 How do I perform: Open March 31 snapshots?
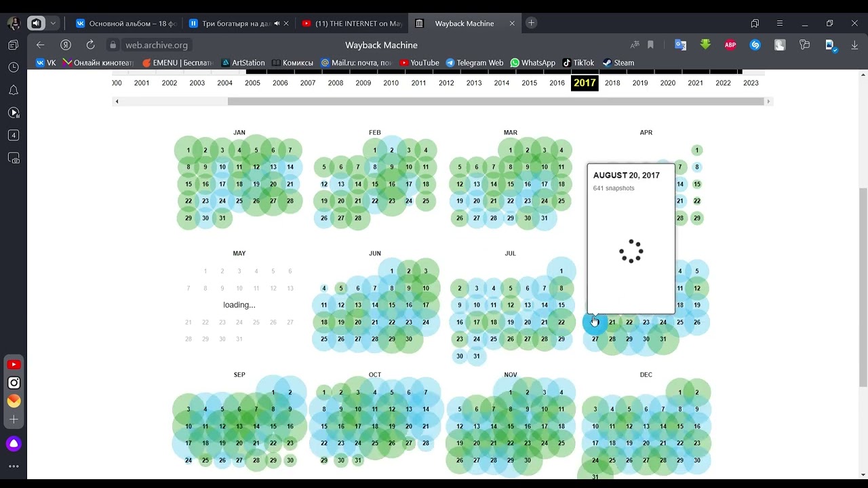[545, 218]
